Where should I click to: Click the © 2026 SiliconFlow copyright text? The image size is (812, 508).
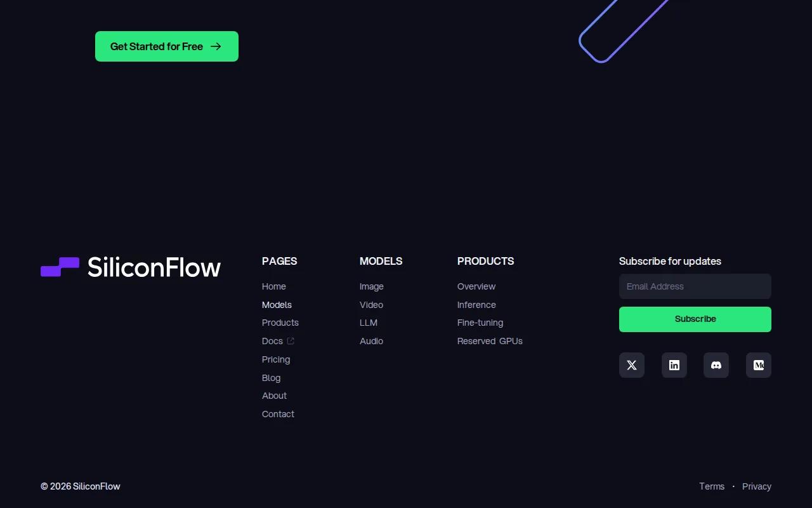(81, 486)
